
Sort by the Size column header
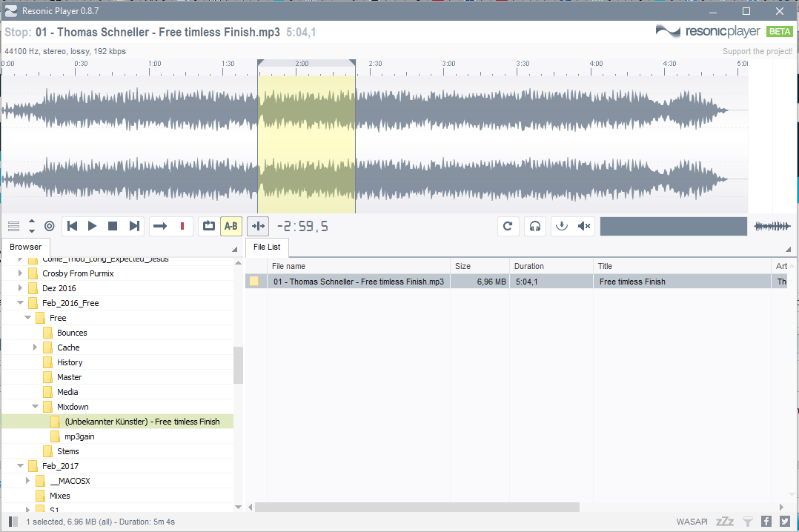pyautogui.click(x=480, y=266)
